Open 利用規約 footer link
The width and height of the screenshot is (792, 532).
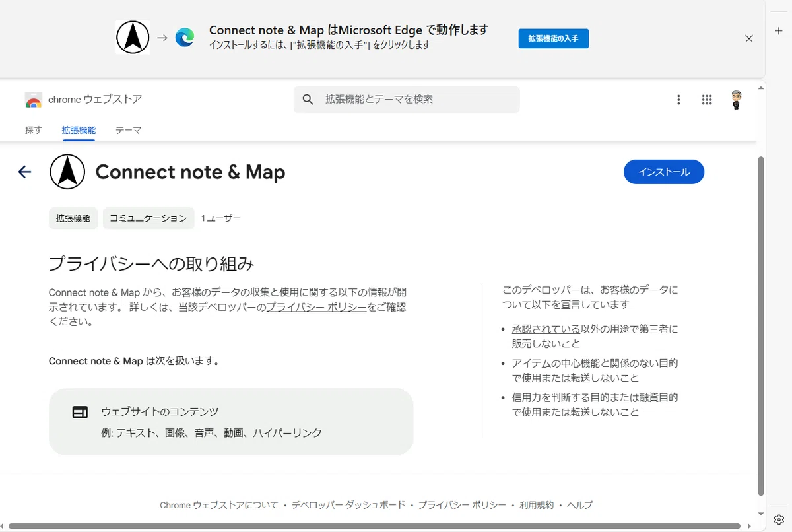(x=537, y=505)
